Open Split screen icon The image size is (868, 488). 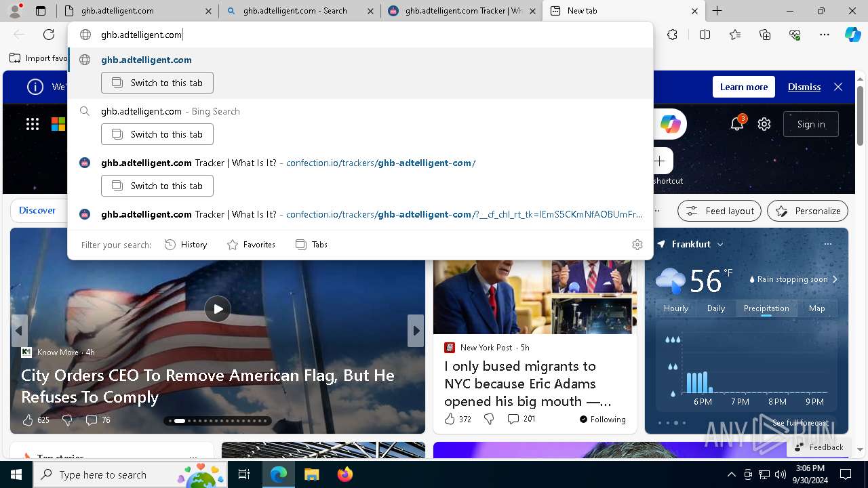tap(705, 35)
